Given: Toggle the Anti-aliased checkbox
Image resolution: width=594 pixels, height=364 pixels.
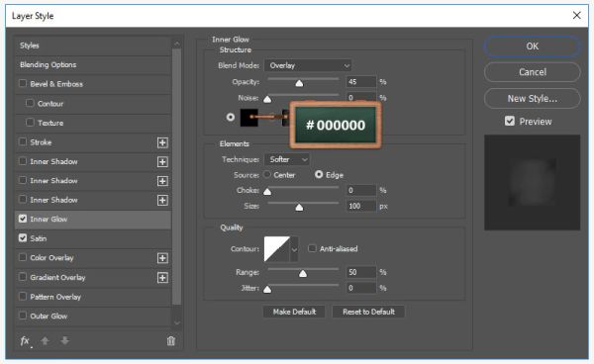Looking at the screenshot, I should pyautogui.click(x=312, y=248).
